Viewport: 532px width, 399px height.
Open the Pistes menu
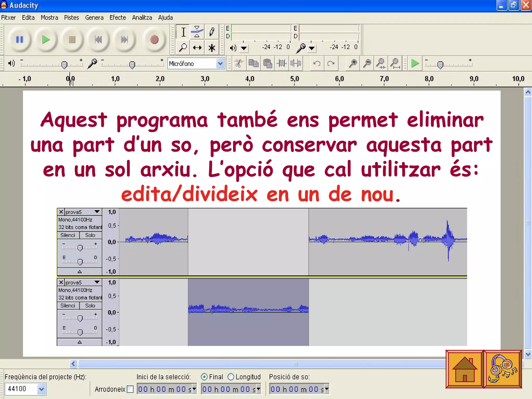[71, 18]
